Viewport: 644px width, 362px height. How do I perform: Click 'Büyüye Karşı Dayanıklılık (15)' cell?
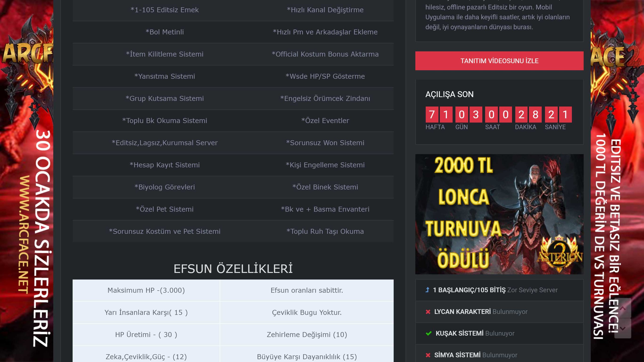(307, 354)
